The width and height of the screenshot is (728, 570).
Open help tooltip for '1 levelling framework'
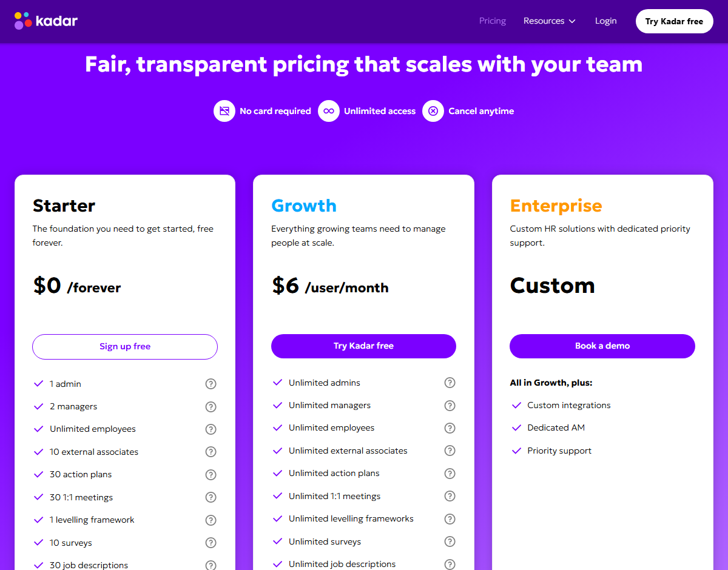(211, 520)
